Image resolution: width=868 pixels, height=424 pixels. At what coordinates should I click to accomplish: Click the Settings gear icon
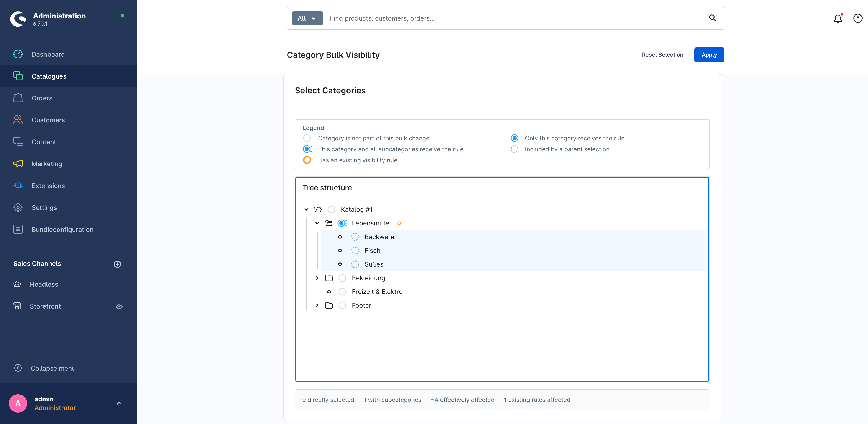18,207
